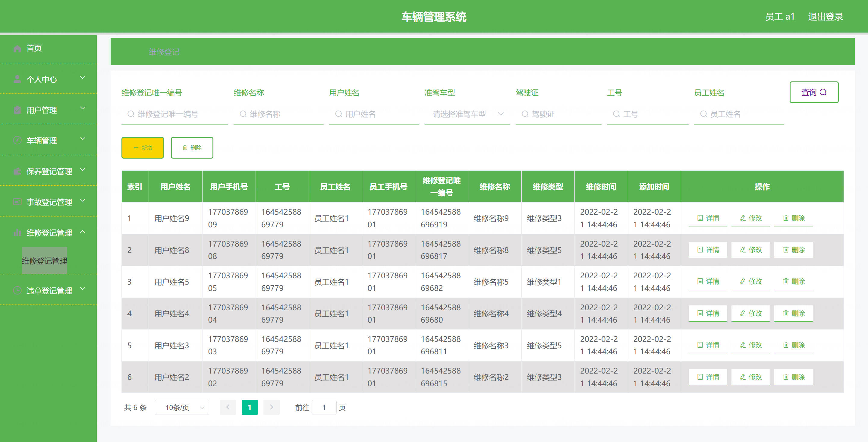Click the person icon beside 个人中心

[17, 80]
